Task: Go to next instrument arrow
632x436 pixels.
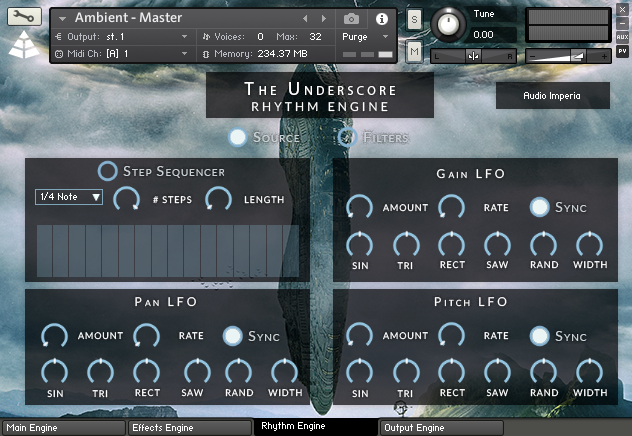Action: (x=324, y=19)
